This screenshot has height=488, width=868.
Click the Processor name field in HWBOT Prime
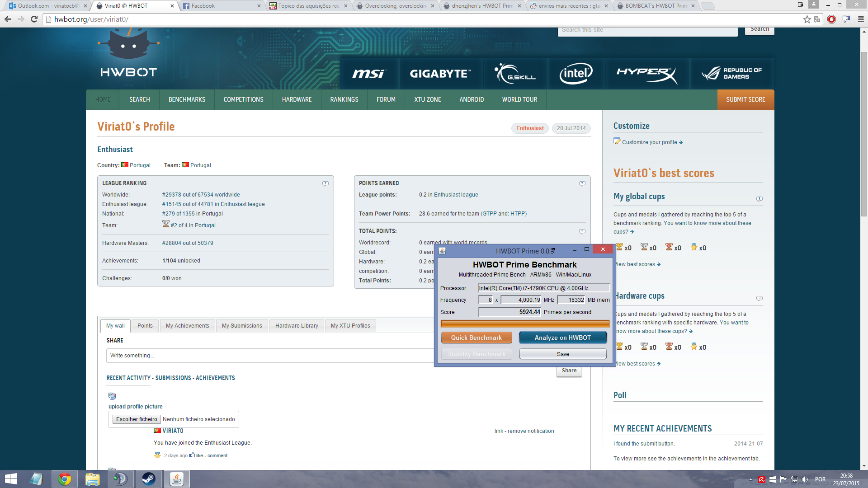coord(544,288)
